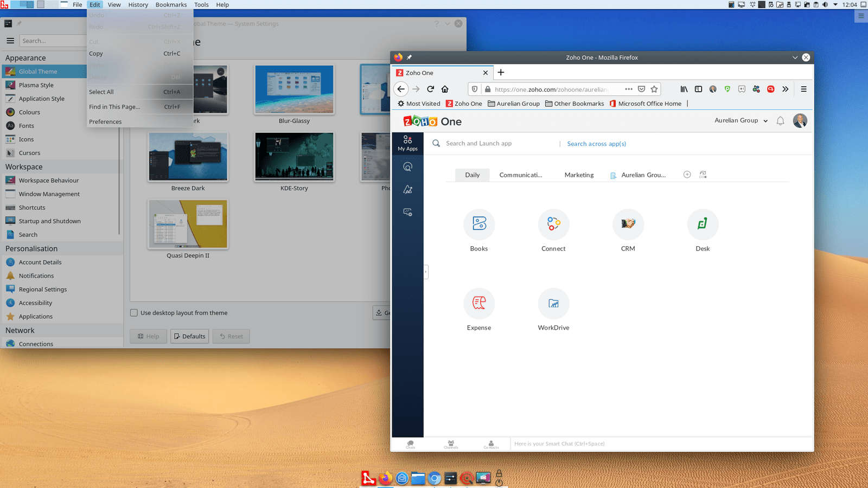The width and height of the screenshot is (868, 488).
Task: Open Chats in Zoho bottom bar
Action: [x=411, y=444]
